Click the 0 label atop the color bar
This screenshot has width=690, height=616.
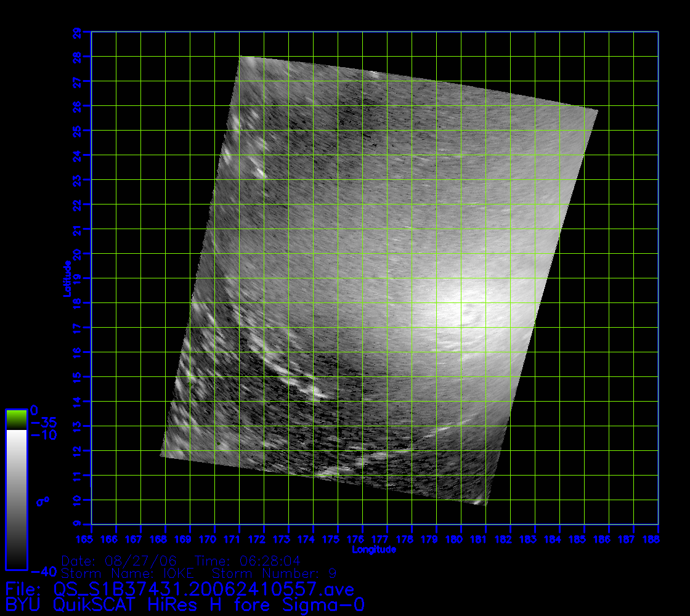34,410
